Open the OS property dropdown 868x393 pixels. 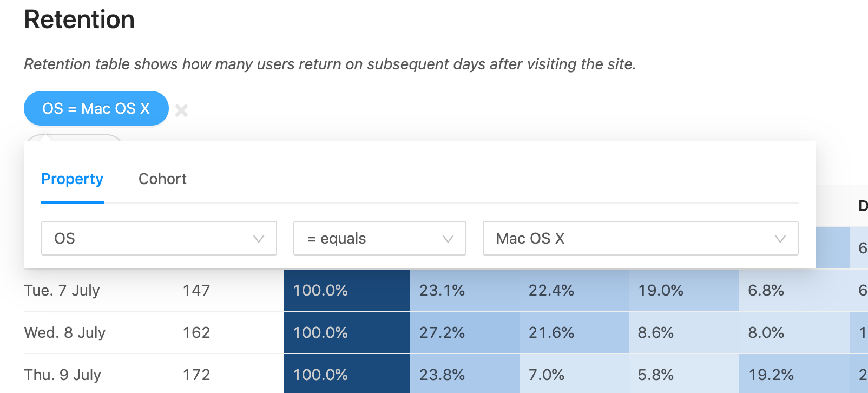[159, 238]
